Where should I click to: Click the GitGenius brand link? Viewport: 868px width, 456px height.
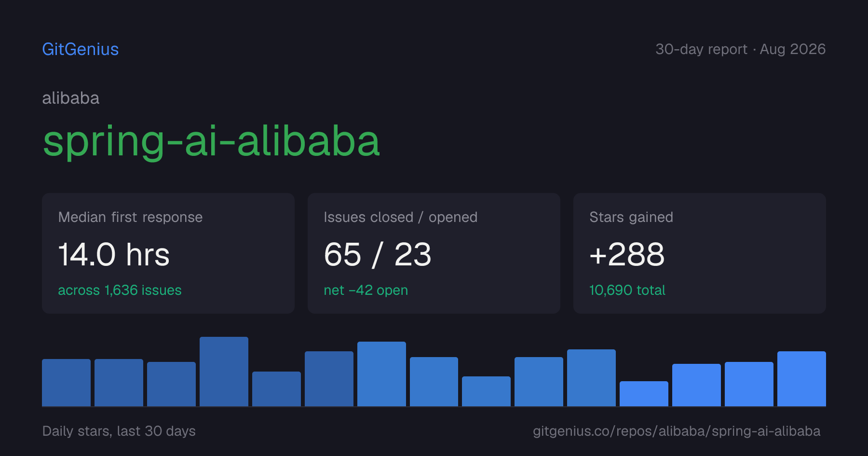[x=81, y=49]
